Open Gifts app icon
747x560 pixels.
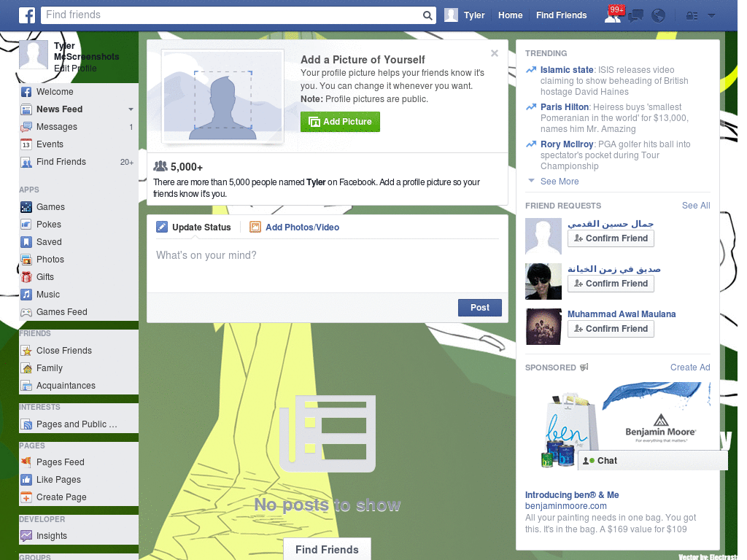tap(26, 277)
